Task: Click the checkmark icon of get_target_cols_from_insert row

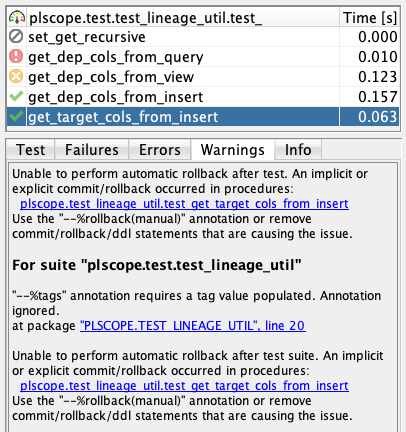Action: click(16, 117)
